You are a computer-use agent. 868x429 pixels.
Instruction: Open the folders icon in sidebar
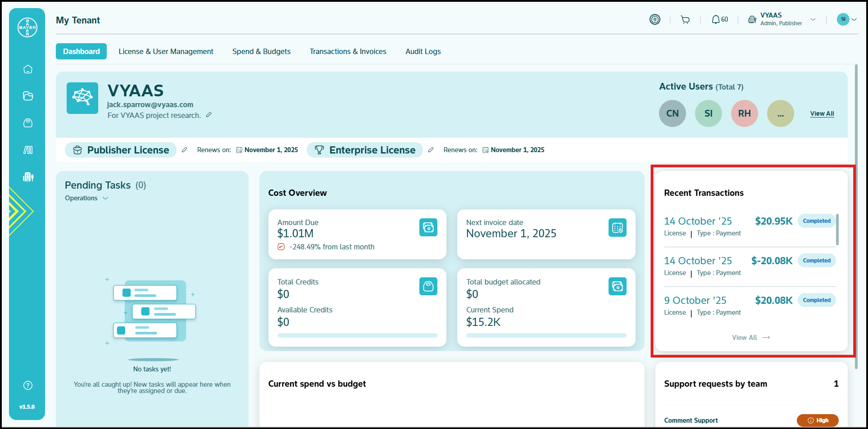[28, 96]
